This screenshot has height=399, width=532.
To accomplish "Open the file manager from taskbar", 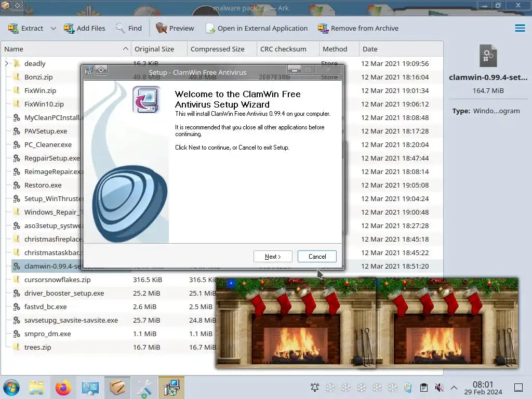I will (36, 388).
